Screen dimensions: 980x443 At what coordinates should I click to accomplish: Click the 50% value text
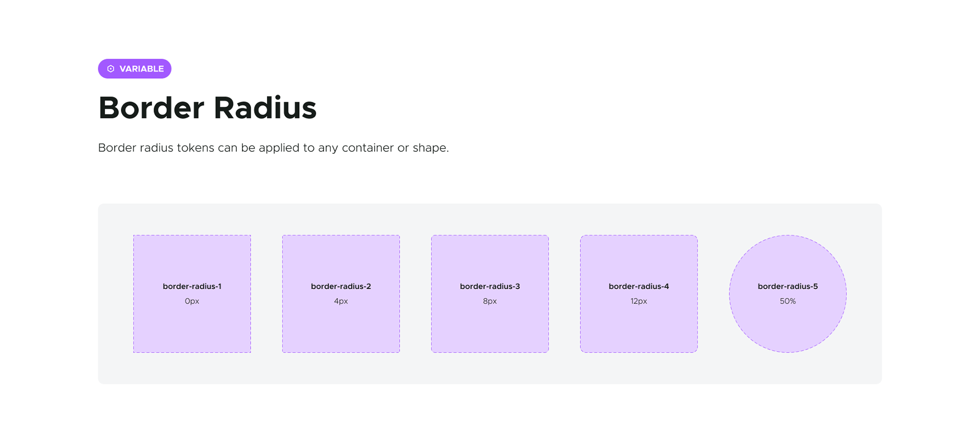788,301
